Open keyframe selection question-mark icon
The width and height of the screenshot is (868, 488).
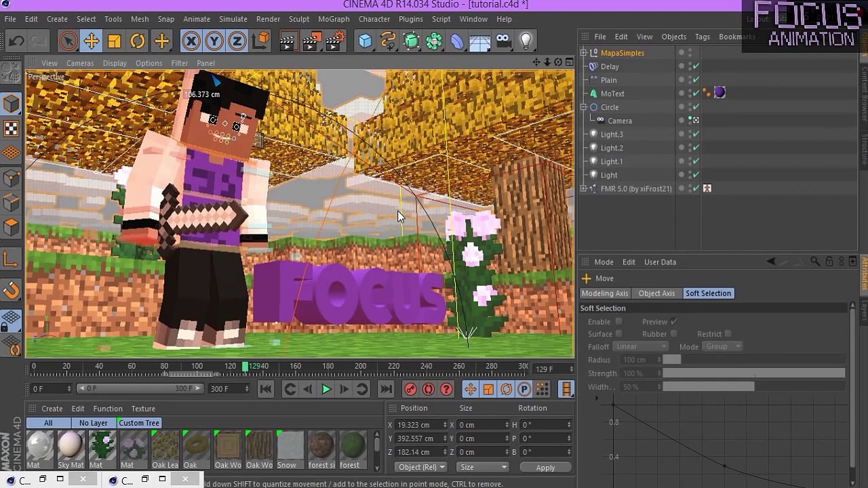[446, 389]
